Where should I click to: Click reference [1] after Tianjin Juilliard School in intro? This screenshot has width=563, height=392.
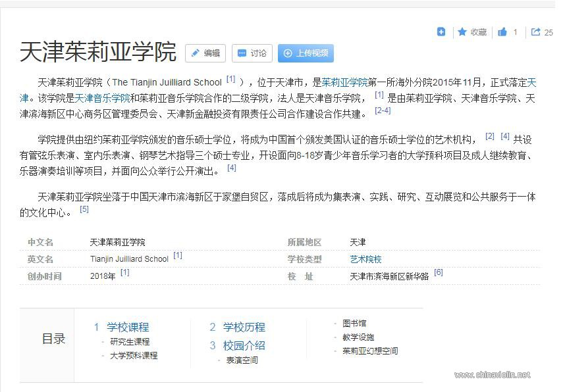(x=231, y=80)
